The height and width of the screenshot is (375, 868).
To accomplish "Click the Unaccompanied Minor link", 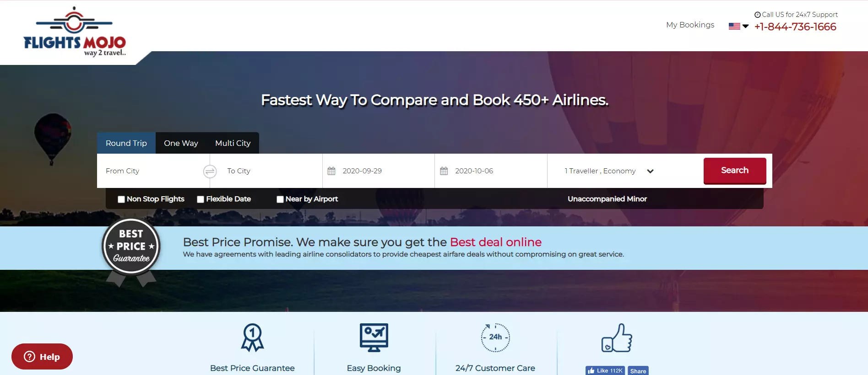I will [x=607, y=199].
